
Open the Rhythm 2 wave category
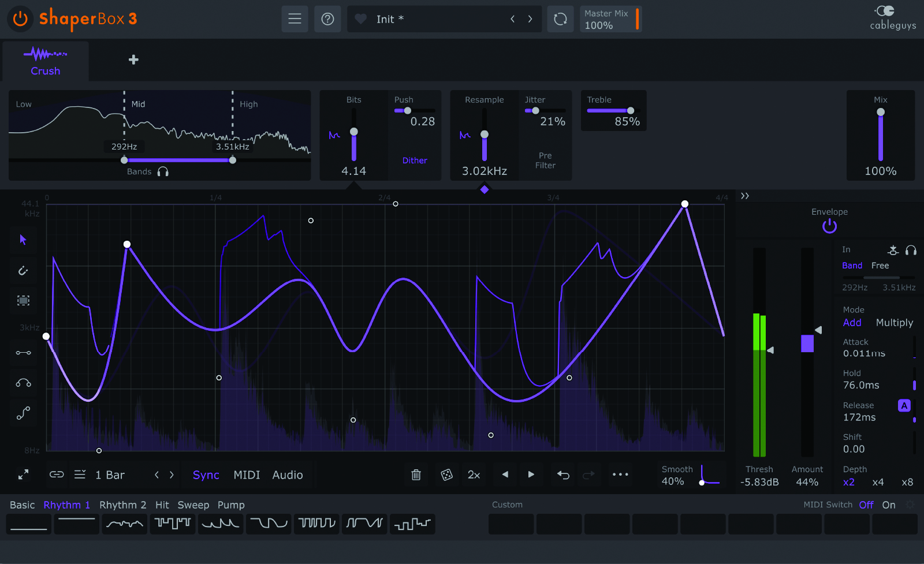pos(122,505)
